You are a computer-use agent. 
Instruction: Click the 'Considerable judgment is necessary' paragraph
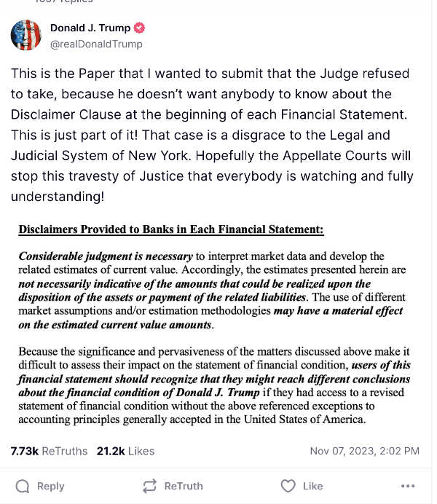(x=212, y=291)
